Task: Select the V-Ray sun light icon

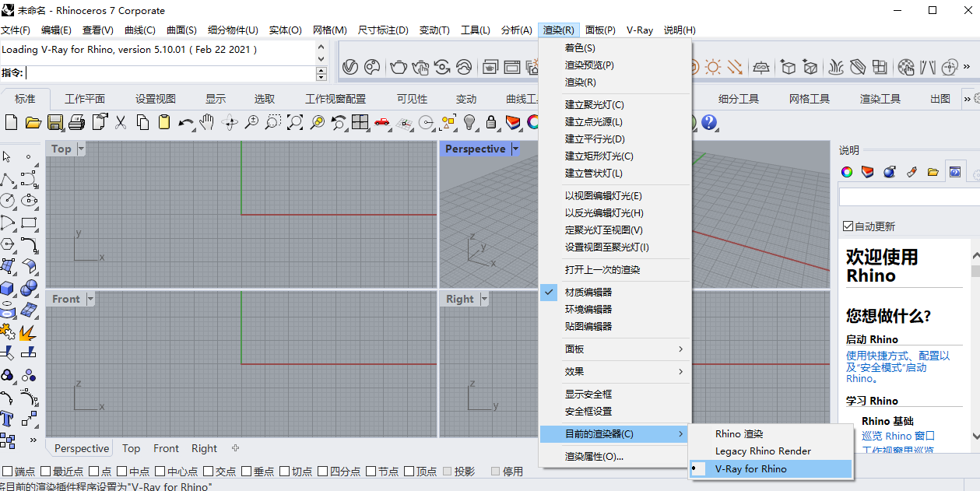Action: 712,67
